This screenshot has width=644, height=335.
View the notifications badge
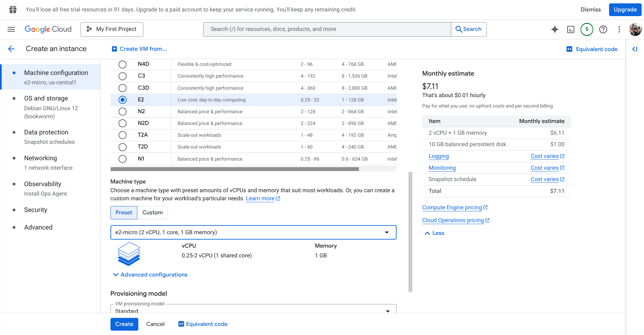click(587, 29)
